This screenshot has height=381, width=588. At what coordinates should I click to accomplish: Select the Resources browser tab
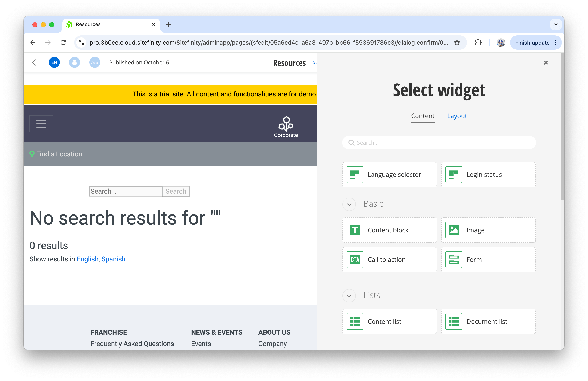tap(111, 24)
